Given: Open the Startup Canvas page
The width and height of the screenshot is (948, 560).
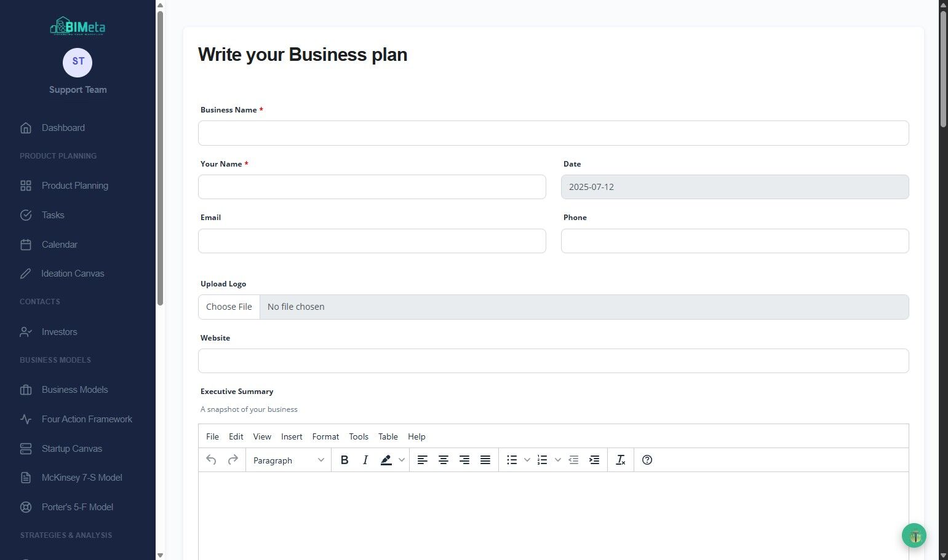Looking at the screenshot, I should (x=71, y=449).
